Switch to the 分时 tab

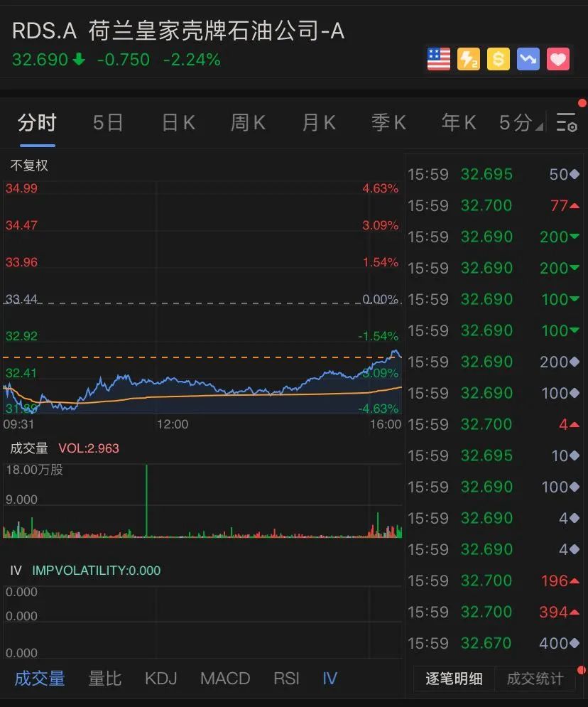coord(37,123)
